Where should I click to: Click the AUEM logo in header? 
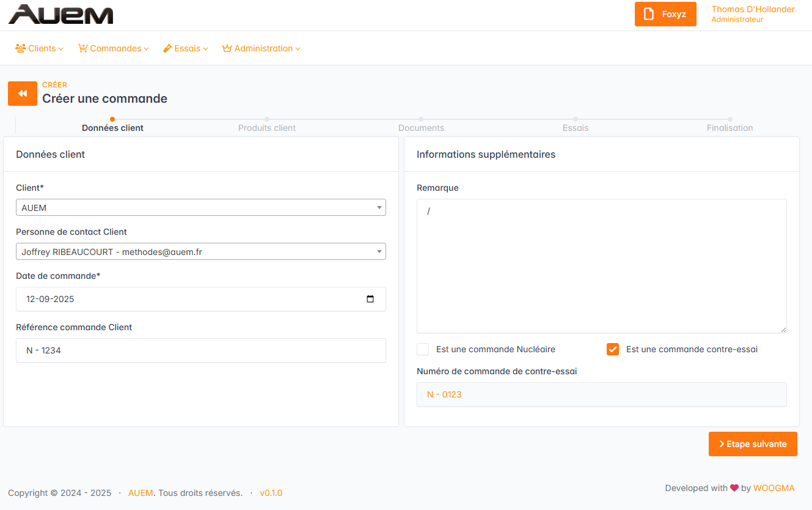tap(60, 15)
